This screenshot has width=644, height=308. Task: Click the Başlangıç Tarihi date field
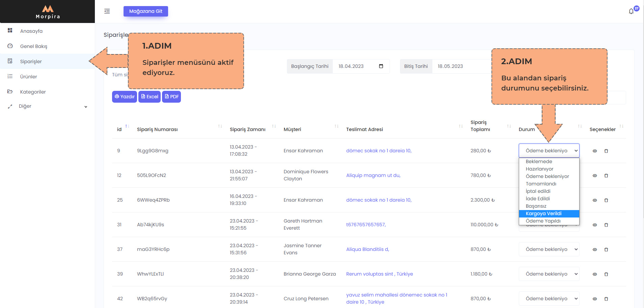tap(361, 66)
